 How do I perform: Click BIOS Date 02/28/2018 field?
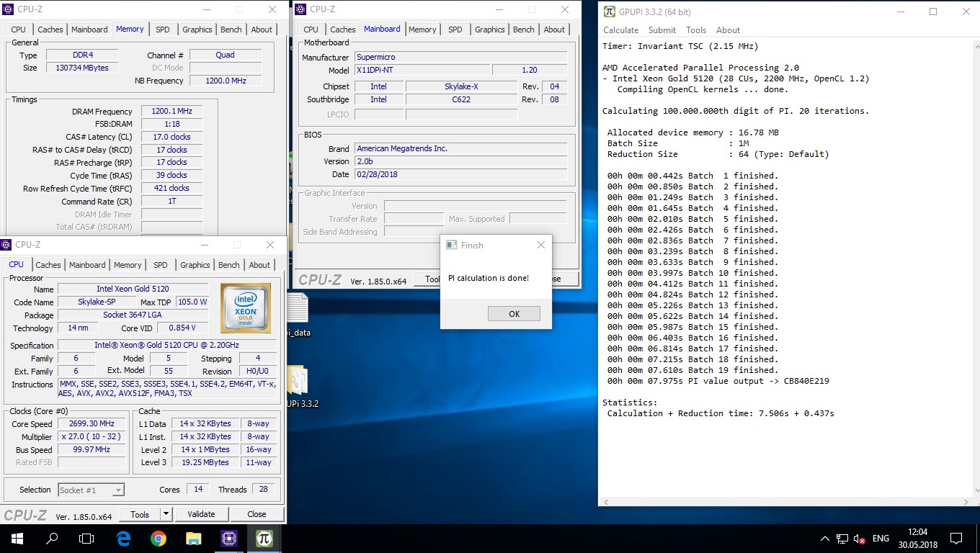(x=461, y=174)
